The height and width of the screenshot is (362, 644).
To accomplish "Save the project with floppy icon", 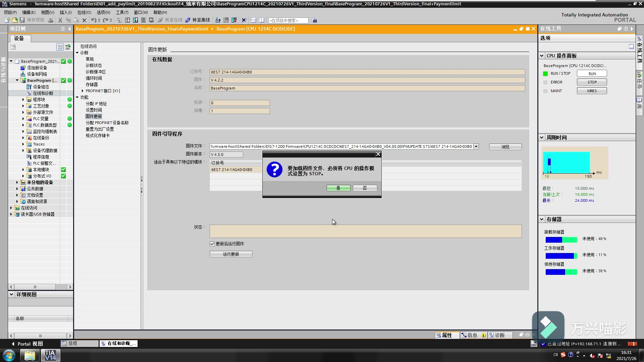I will coord(22,20).
